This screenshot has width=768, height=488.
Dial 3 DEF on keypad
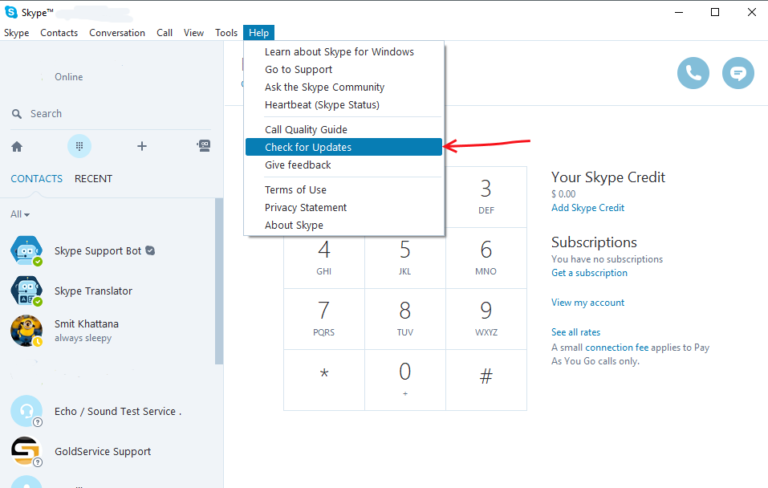pyautogui.click(x=486, y=197)
